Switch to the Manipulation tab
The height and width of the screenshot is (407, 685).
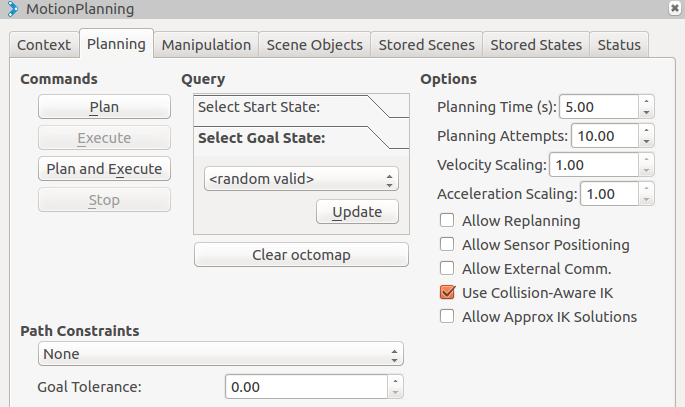[206, 45]
